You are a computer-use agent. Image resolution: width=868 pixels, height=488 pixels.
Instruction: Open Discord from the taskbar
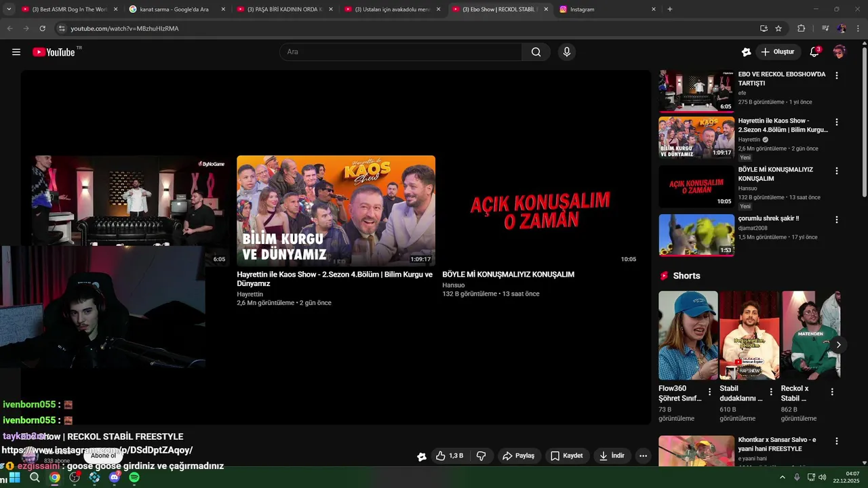click(x=115, y=477)
